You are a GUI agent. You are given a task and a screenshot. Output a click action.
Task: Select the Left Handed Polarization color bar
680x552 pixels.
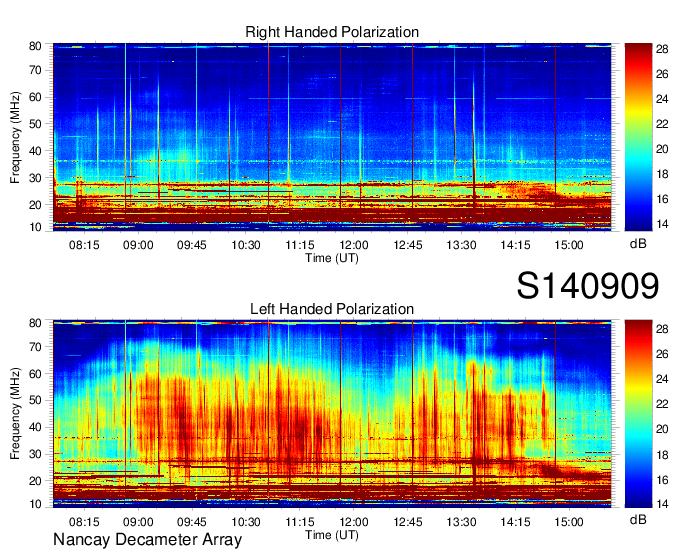(638, 414)
